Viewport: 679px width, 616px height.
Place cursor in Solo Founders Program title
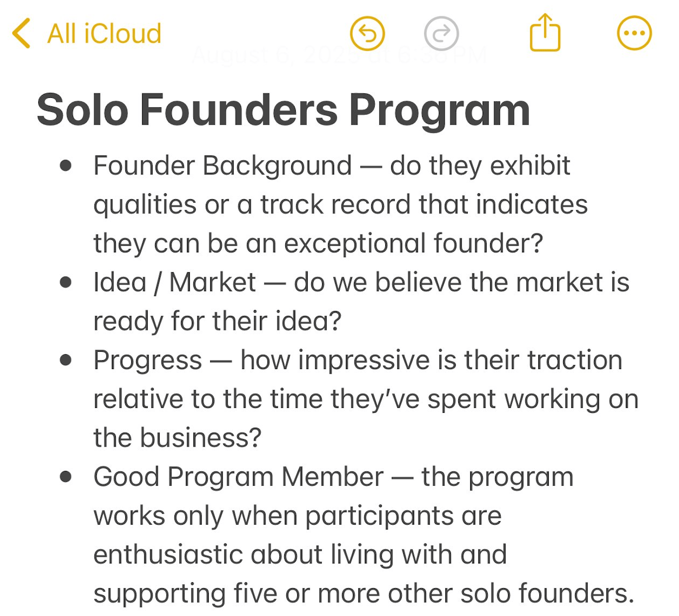283,110
